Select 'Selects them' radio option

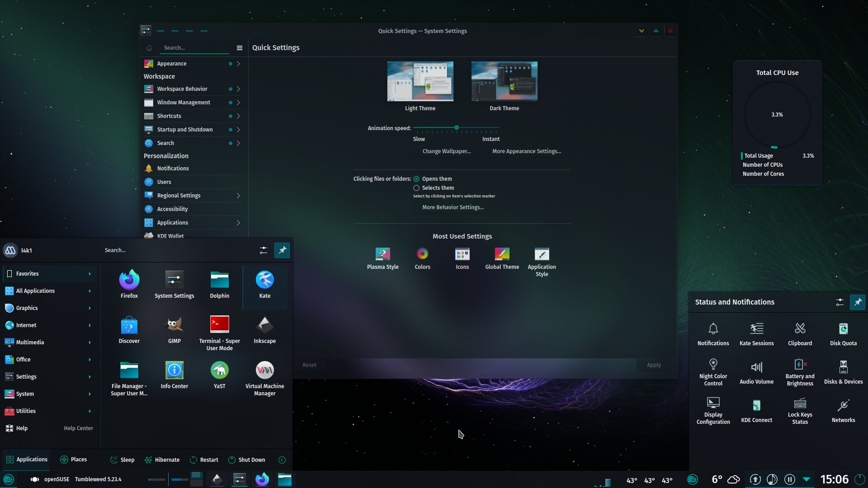click(x=434, y=188)
